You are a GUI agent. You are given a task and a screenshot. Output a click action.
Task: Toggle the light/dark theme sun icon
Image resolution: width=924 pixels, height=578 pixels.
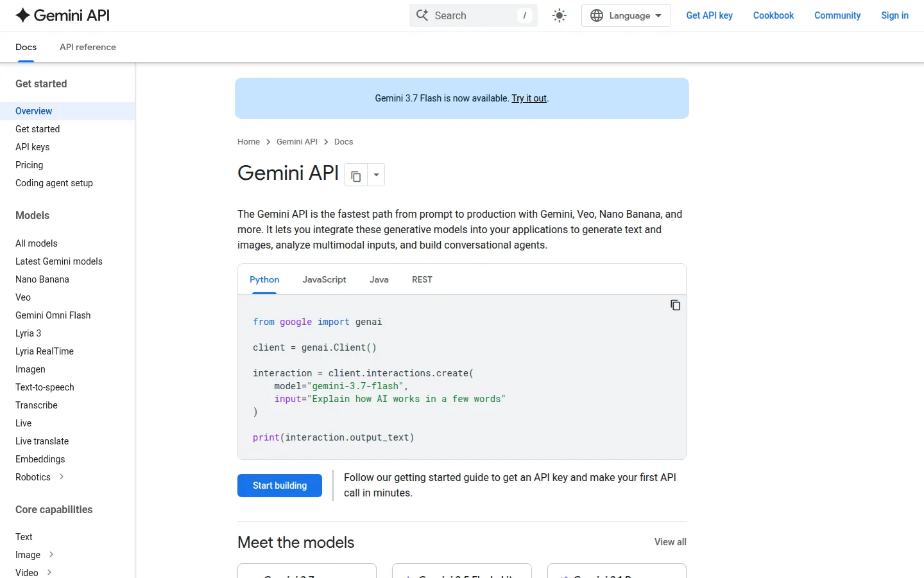click(560, 15)
